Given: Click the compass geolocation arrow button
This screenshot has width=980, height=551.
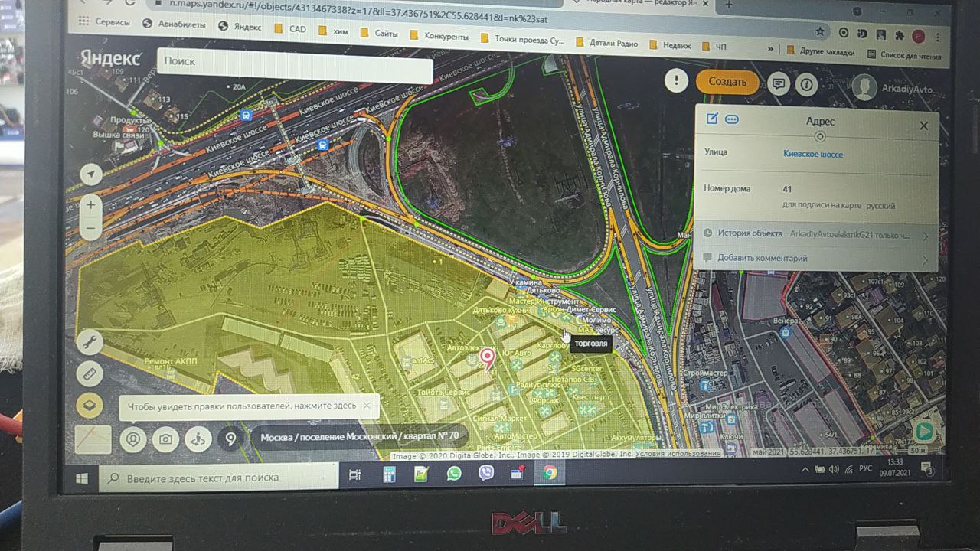Looking at the screenshot, I should 90,174.
